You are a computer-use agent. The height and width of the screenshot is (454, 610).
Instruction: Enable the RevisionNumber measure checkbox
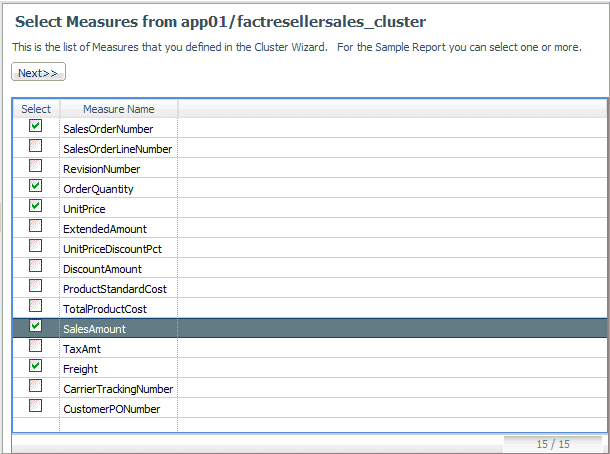35,166
